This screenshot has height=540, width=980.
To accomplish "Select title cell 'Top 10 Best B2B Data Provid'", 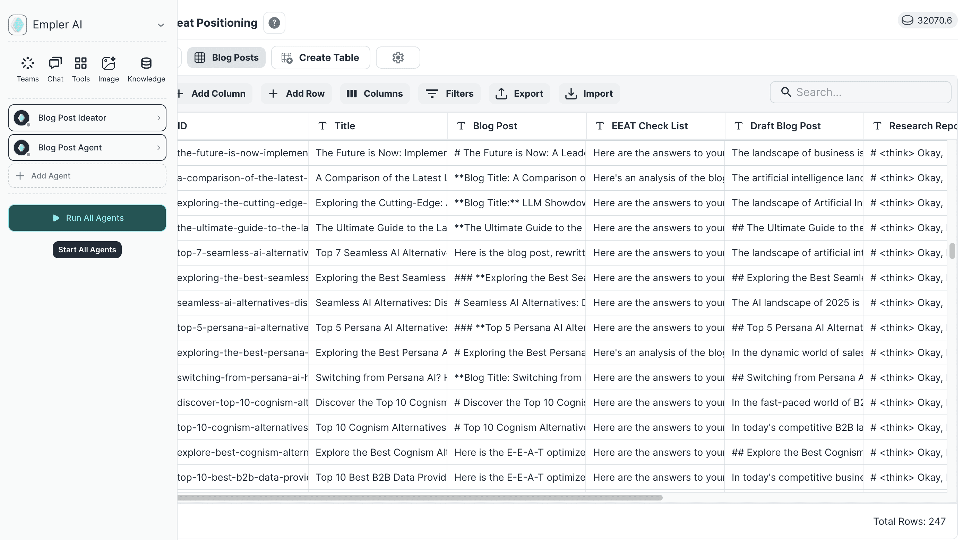I will (x=378, y=478).
